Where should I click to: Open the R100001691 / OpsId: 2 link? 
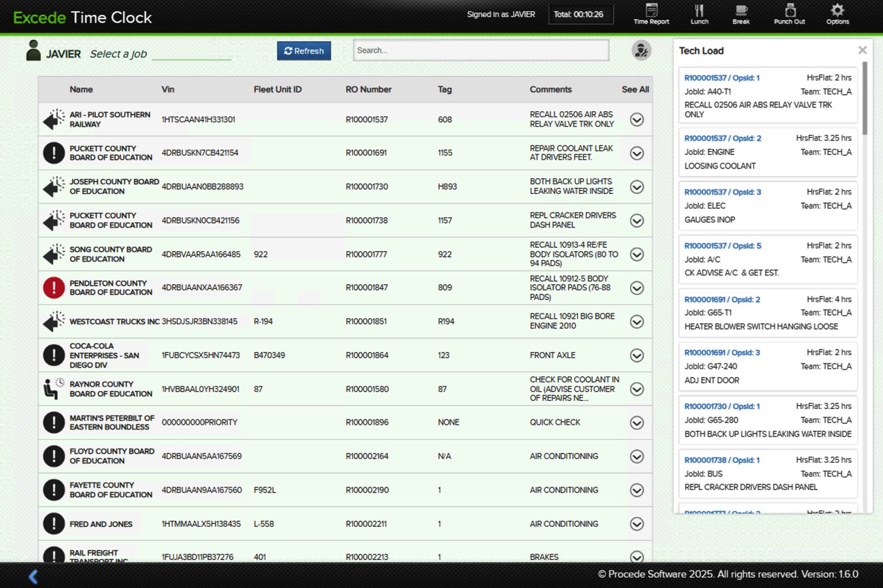pos(722,299)
